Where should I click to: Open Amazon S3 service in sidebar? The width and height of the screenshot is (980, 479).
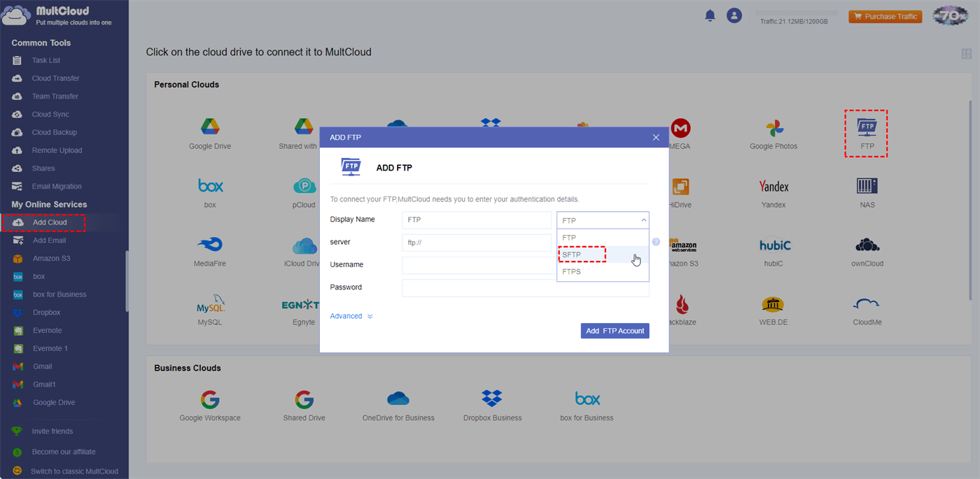(x=51, y=259)
